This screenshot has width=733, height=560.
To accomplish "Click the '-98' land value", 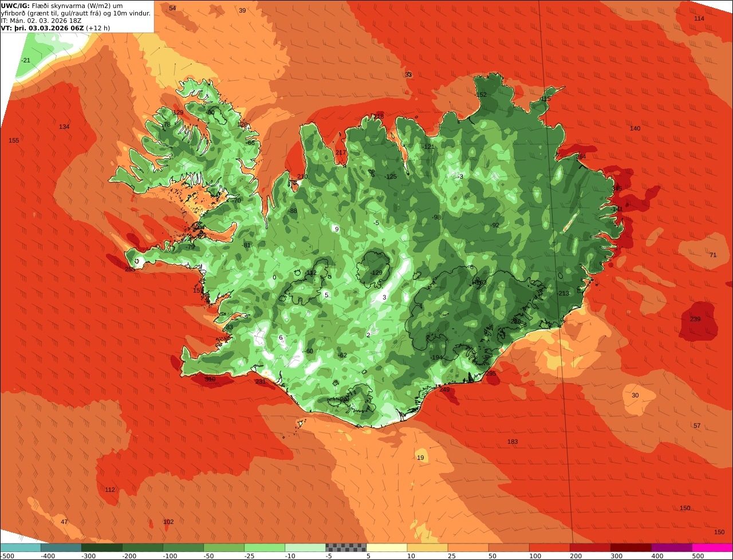I will [x=436, y=217].
